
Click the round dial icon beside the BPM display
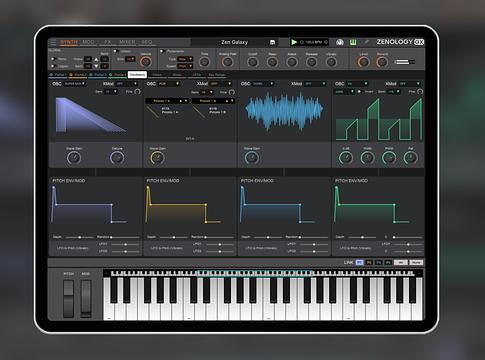[340, 42]
